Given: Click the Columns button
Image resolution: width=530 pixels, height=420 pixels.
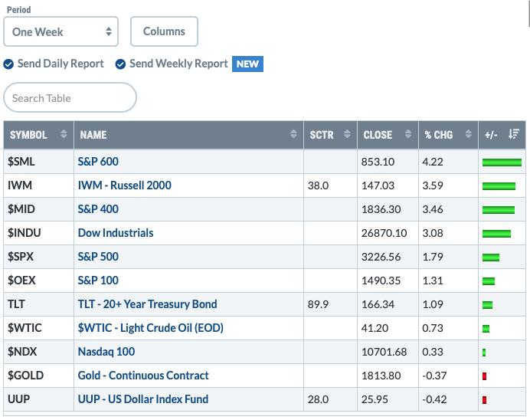Looking at the screenshot, I should 164,31.
